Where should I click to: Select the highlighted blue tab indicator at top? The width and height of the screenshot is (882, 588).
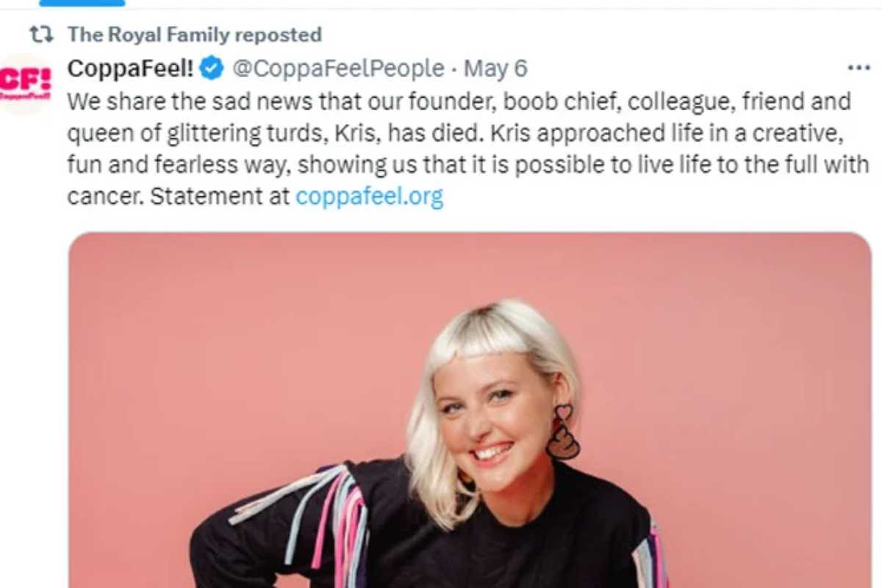click(x=82, y=3)
